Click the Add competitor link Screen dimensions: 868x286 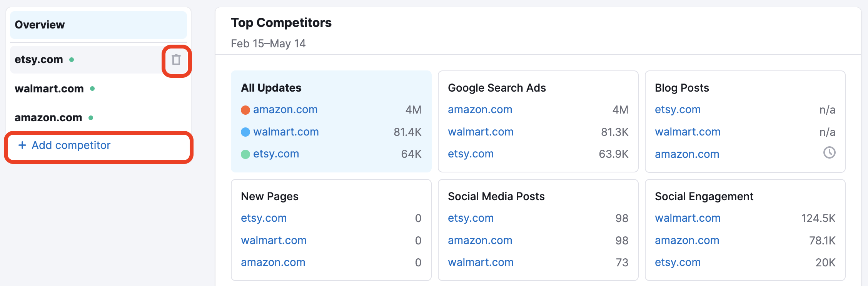pos(72,146)
